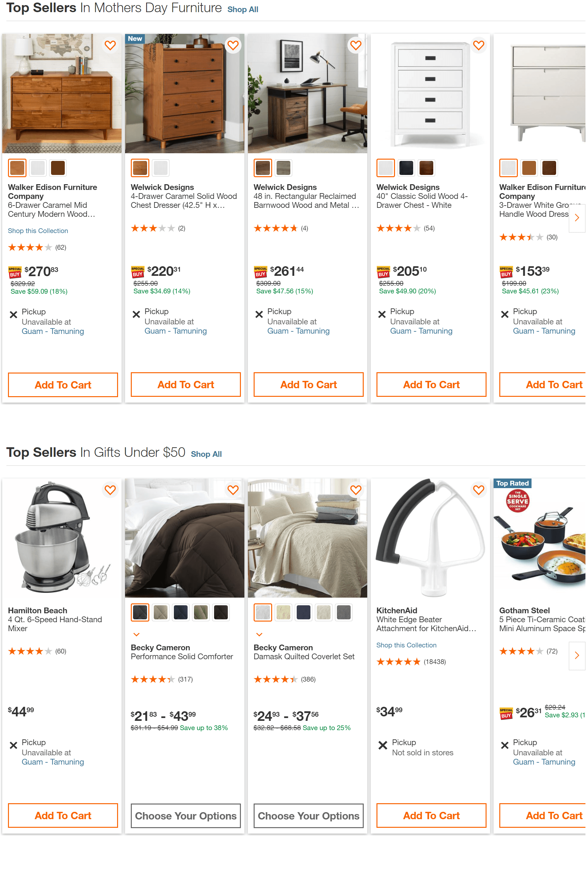
Task: Click the next arrow in the furniture carousel
Action: coord(577,218)
